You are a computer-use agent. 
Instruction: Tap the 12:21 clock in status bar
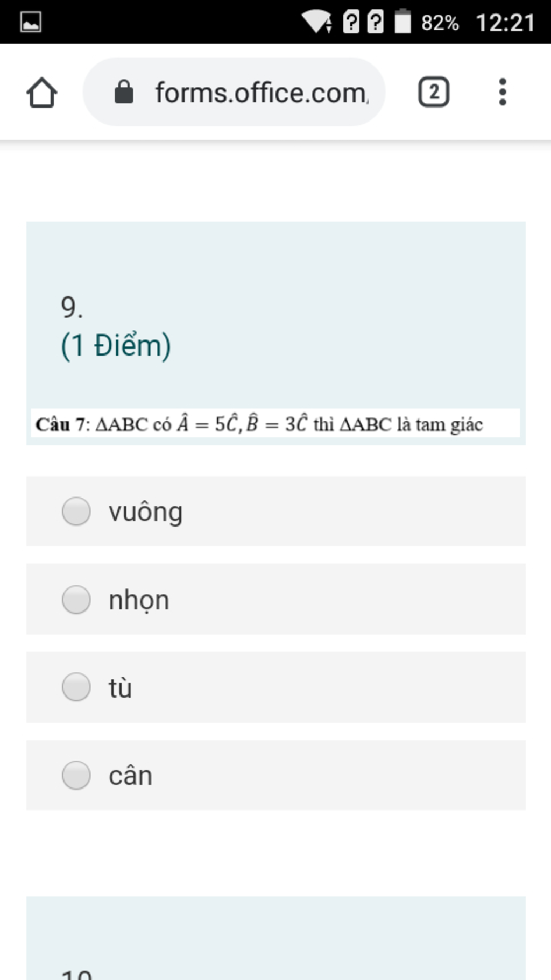click(x=505, y=23)
